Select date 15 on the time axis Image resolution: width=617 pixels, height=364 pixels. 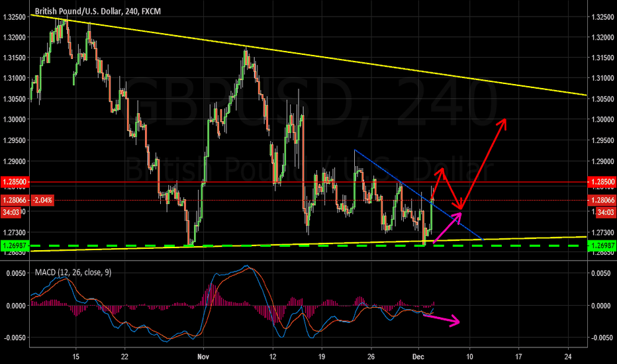click(75, 357)
